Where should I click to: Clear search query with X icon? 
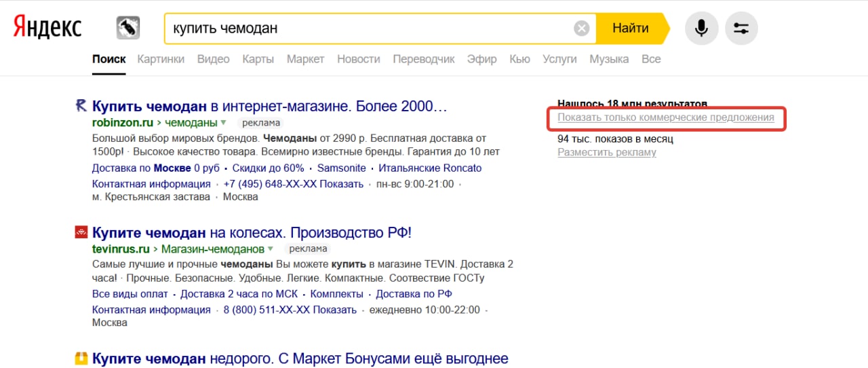click(582, 29)
